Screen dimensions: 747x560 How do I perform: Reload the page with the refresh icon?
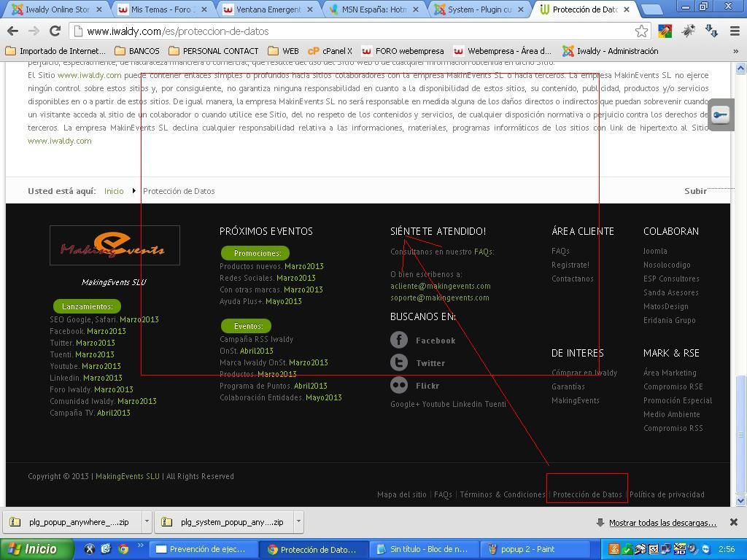coord(55,31)
